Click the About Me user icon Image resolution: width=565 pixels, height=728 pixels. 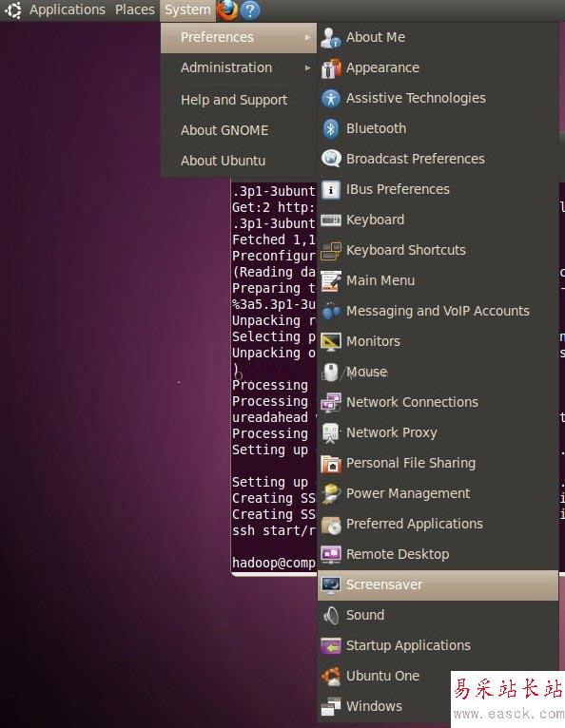(x=331, y=38)
